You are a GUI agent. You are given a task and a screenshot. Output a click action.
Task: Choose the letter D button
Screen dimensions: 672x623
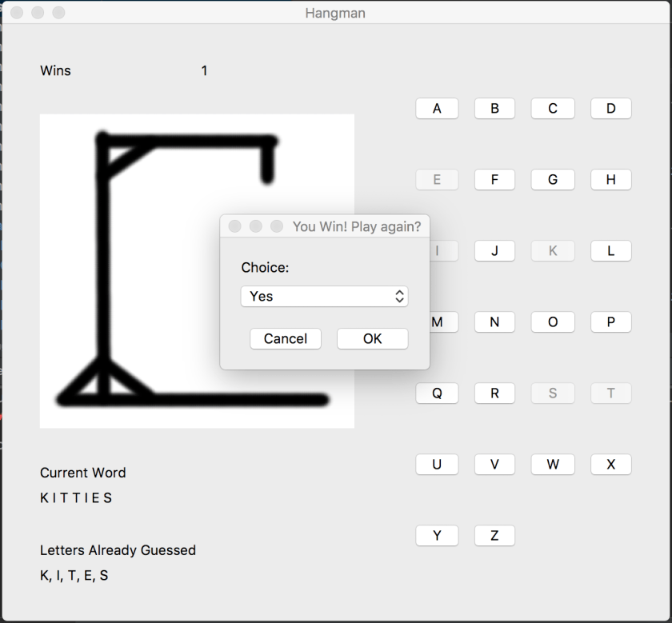[611, 109]
